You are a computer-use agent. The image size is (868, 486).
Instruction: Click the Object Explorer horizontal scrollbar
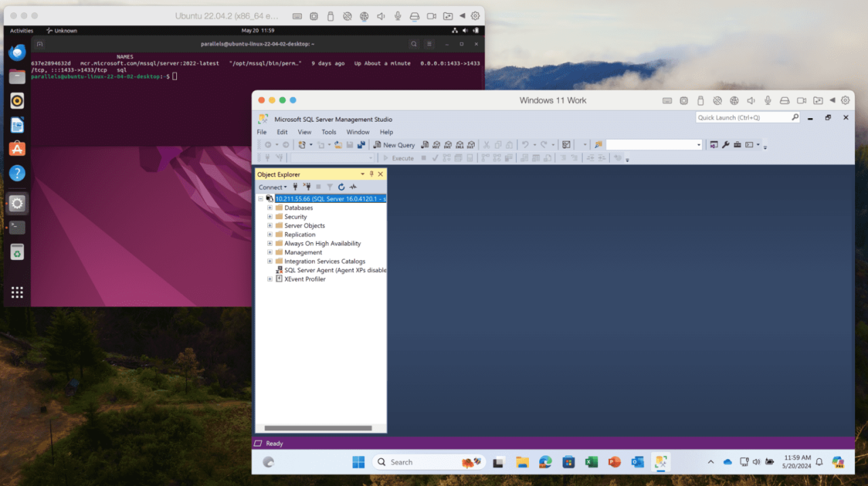click(318, 428)
